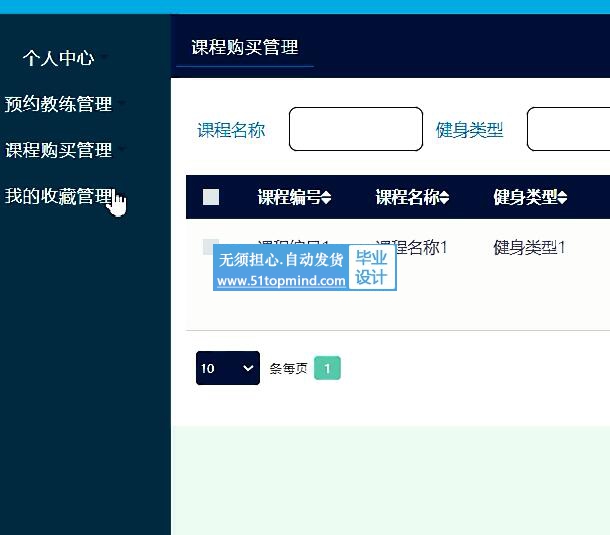Expand 课程购买管理 in the left sidebar
Viewport: 610px width, 535px height.
pos(59,150)
